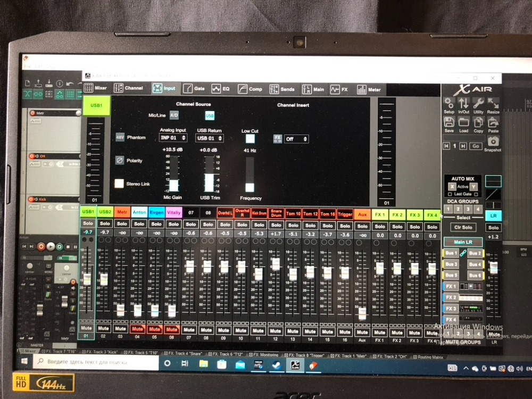Click the Copy icon in X AIR
Image resolution: width=532 pixels, height=399 pixels.
[478, 122]
